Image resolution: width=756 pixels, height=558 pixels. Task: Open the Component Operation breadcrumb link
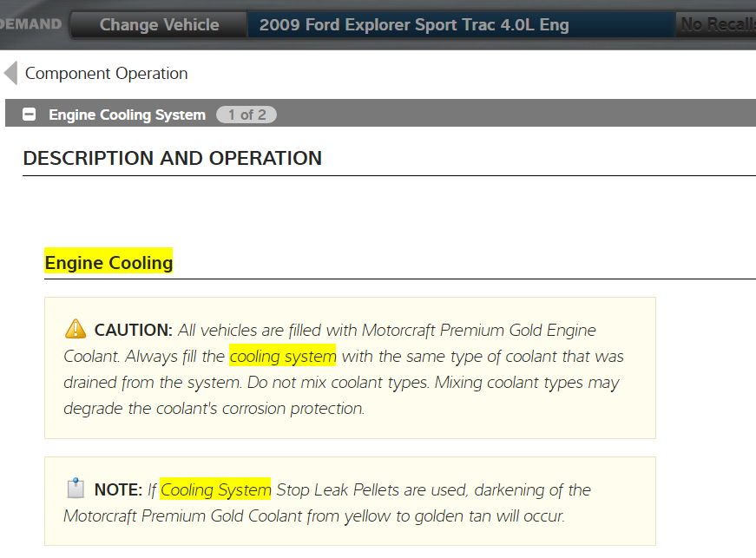click(x=106, y=74)
